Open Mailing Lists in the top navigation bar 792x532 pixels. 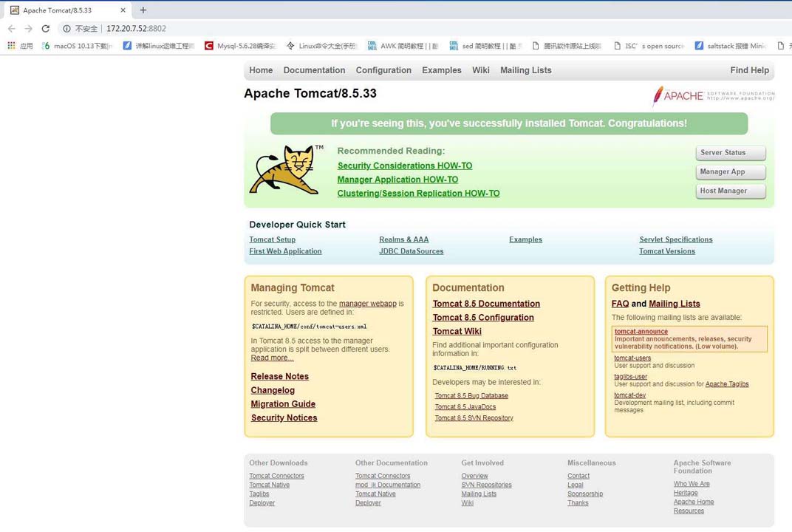click(x=526, y=70)
